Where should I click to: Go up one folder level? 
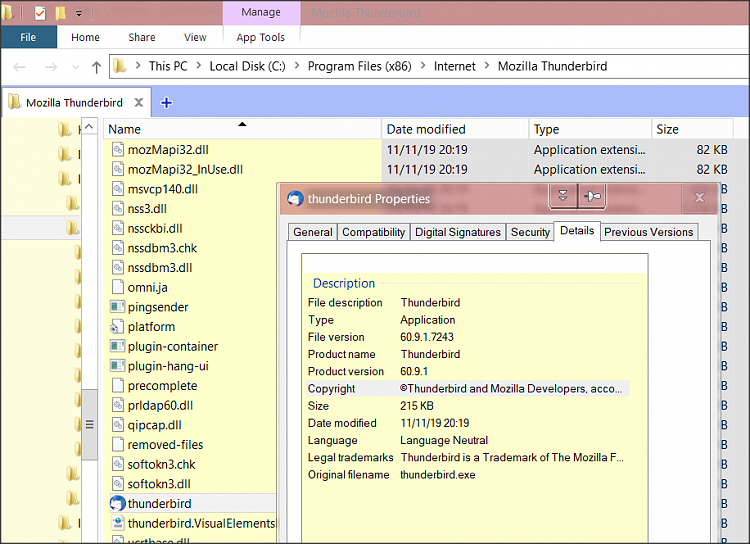pos(96,67)
